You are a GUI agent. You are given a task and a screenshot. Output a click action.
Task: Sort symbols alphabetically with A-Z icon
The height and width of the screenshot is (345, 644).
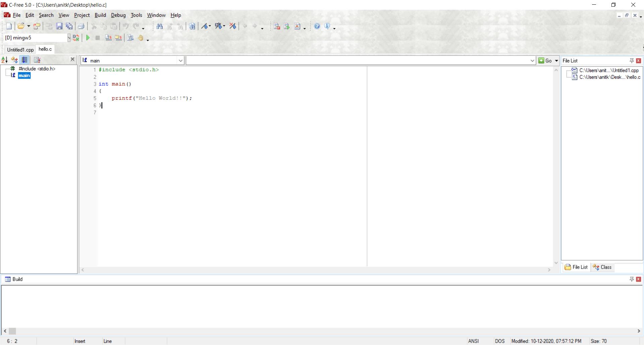pyautogui.click(x=5, y=60)
